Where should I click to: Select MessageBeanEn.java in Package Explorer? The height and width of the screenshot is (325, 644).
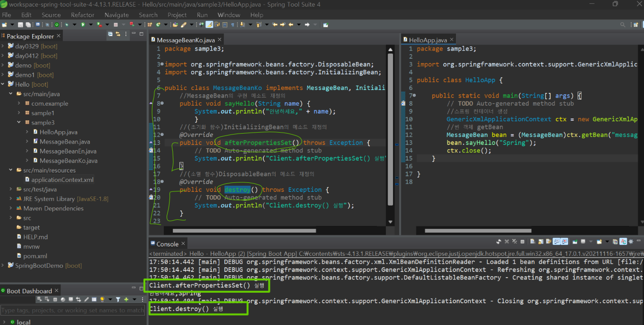click(68, 151)
